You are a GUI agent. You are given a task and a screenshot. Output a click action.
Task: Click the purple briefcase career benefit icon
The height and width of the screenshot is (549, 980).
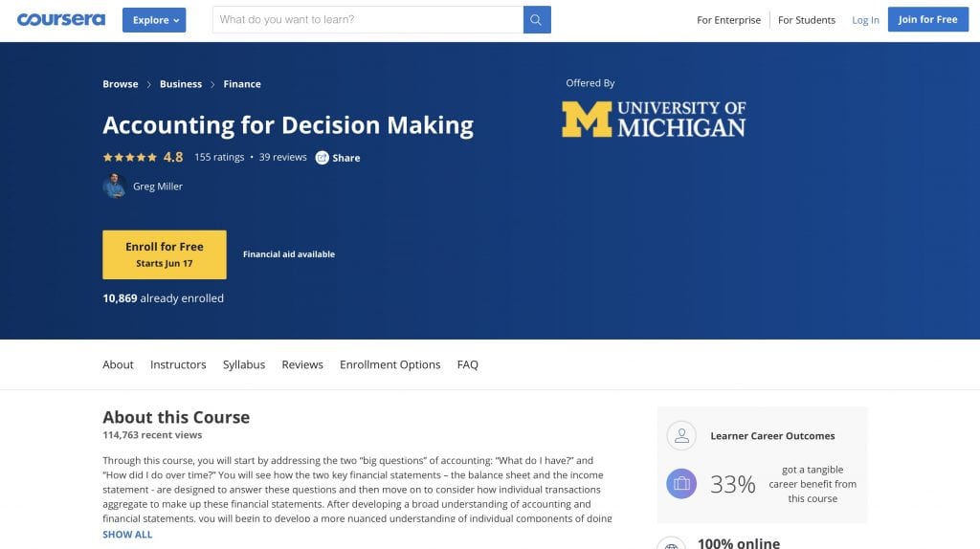tap(681, 483)
